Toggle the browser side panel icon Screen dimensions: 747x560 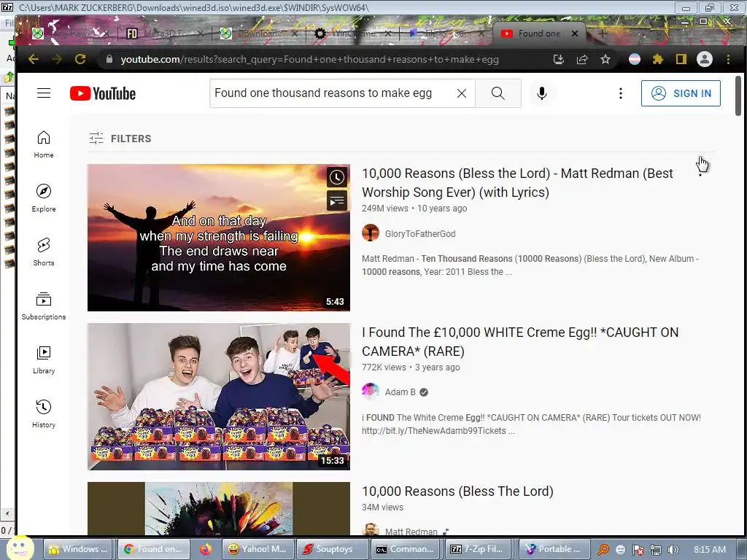pyautogui.click(x=681, y=59)
